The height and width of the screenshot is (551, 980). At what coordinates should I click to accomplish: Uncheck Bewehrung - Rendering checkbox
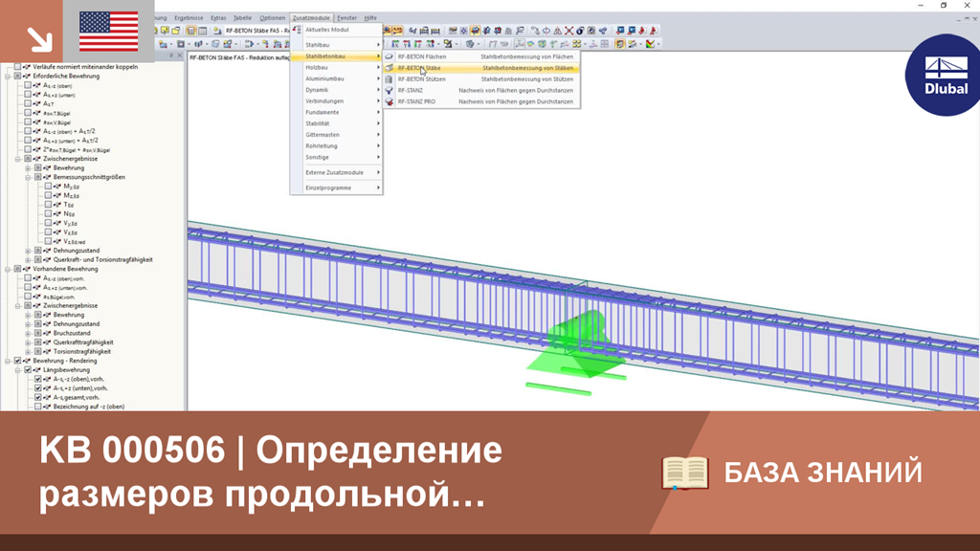[x=17, y=361]
